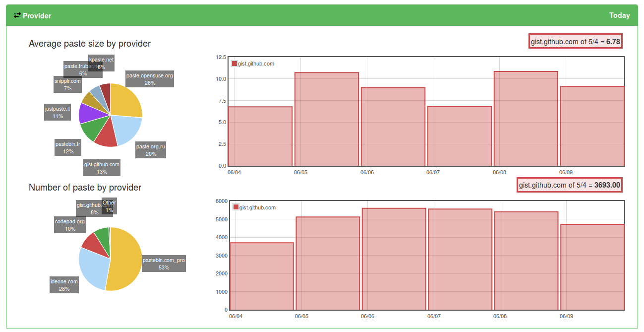
Task: Select the paste.opensuse.org 26% pie label
Action: click(150, 79)
